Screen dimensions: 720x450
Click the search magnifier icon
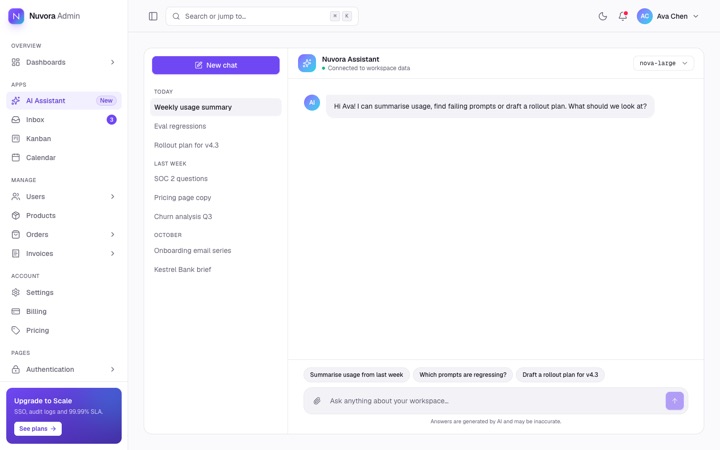(x=176, y=16)
